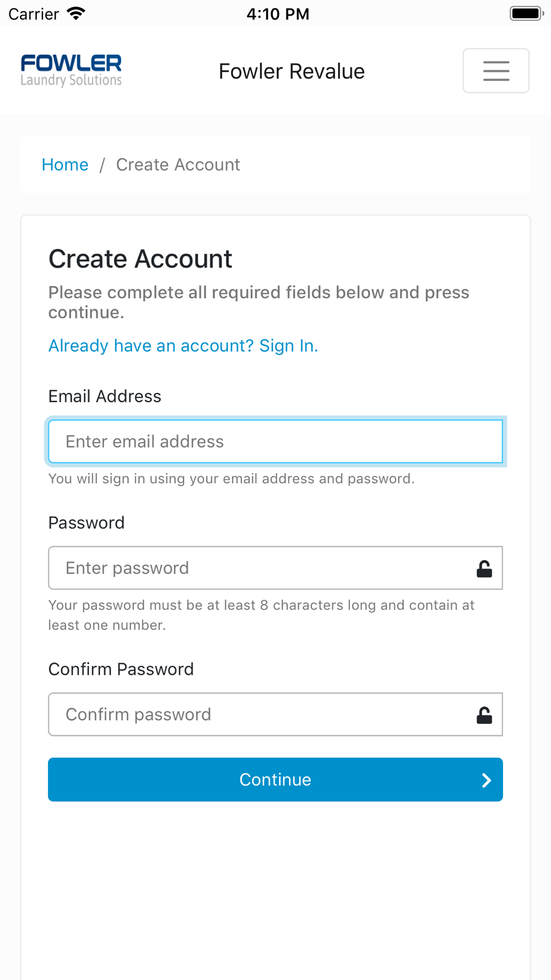Select the Create Account breadcrumb item

tap(178, 165)
